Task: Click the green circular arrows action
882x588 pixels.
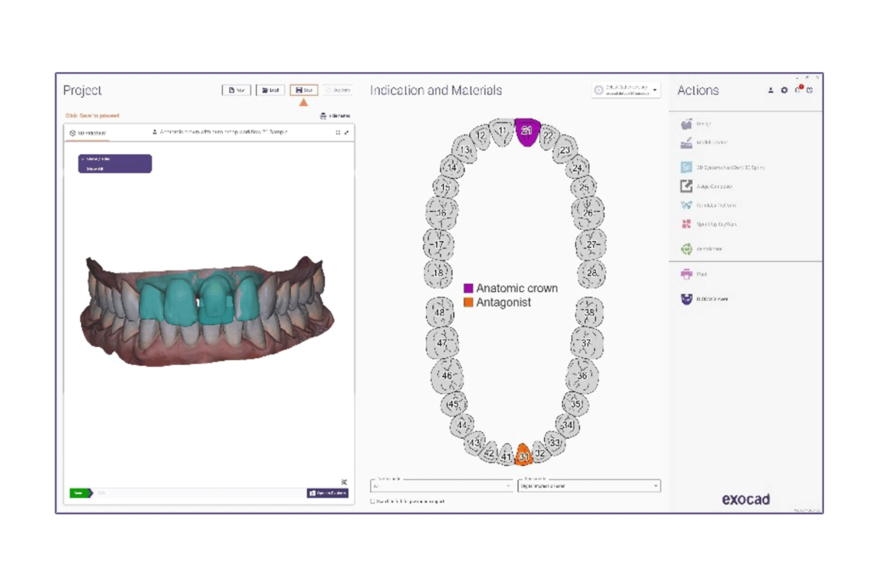Action: click(686, 249)
